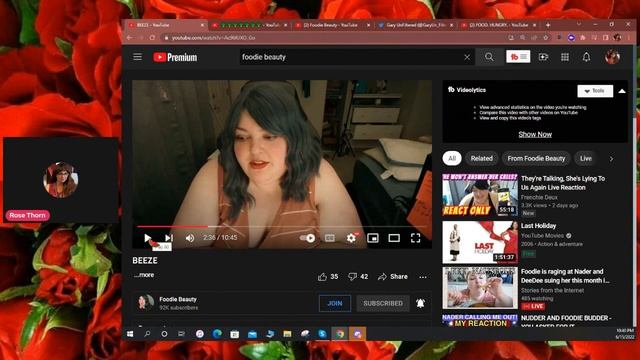Viewport: 640px width, 360px height.
Task: Open the Last Holiday movie thumbnail
Action: (480, 242)
